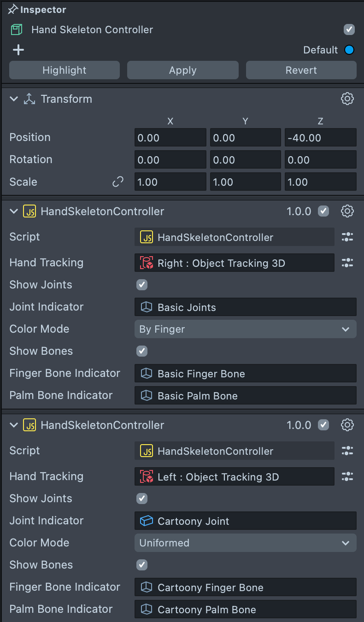The image size is (364, 622).
Task: Open the first HandSkeletonController gear settings
Action: point(347,211)
